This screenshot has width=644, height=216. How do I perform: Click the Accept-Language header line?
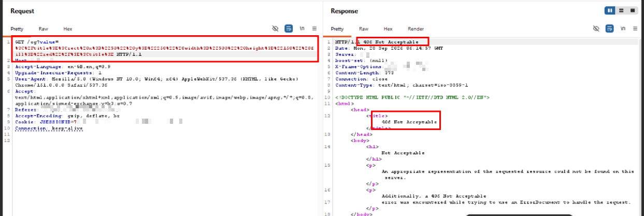coord(63,67)
